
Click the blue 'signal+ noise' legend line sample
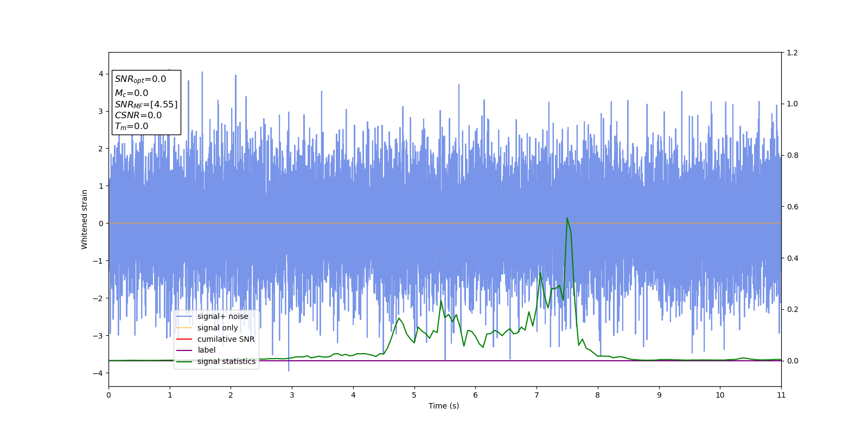tap(184, 317)
